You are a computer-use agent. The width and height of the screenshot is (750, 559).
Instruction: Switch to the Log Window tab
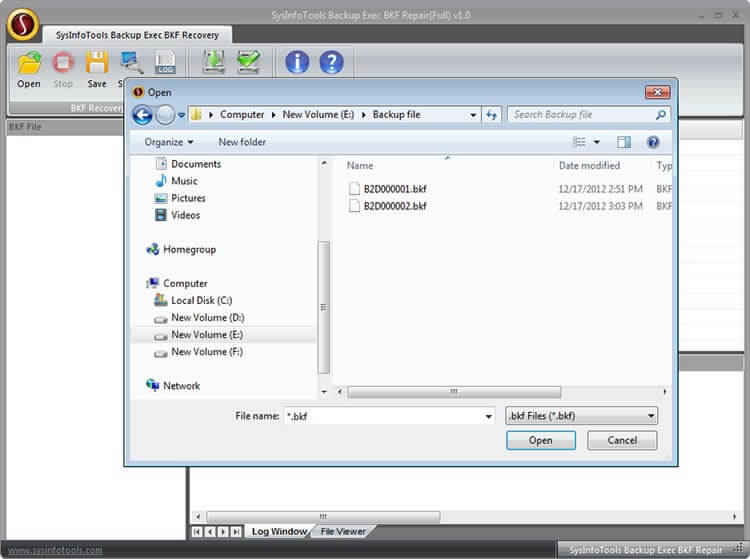(279, 532)
